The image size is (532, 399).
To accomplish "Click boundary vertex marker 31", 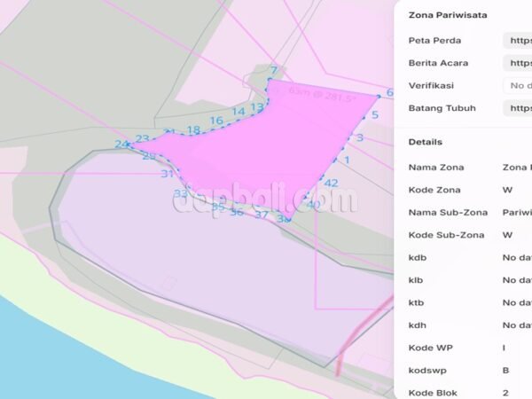I will click(x=167, y=174).
